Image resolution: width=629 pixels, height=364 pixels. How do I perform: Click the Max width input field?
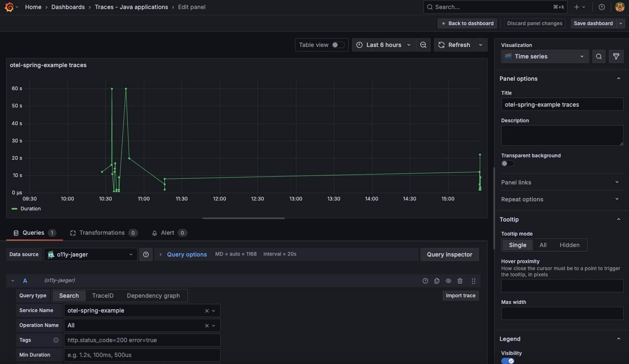point(562,313)
